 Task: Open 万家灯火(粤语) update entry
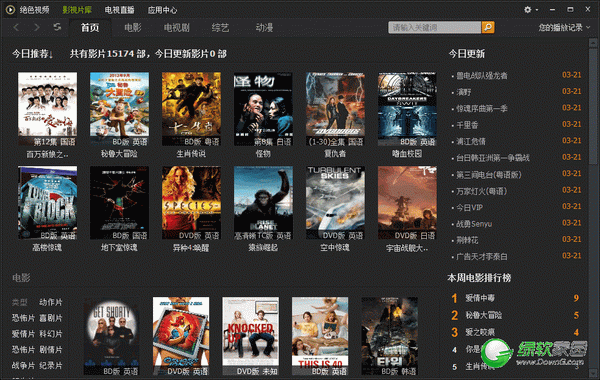click(481, 191)
